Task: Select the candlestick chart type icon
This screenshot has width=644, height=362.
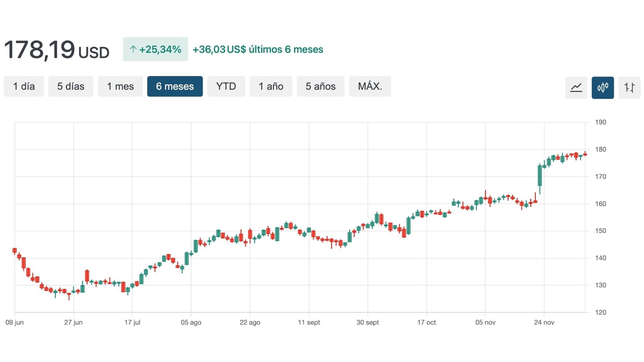Action: [602, 87]
